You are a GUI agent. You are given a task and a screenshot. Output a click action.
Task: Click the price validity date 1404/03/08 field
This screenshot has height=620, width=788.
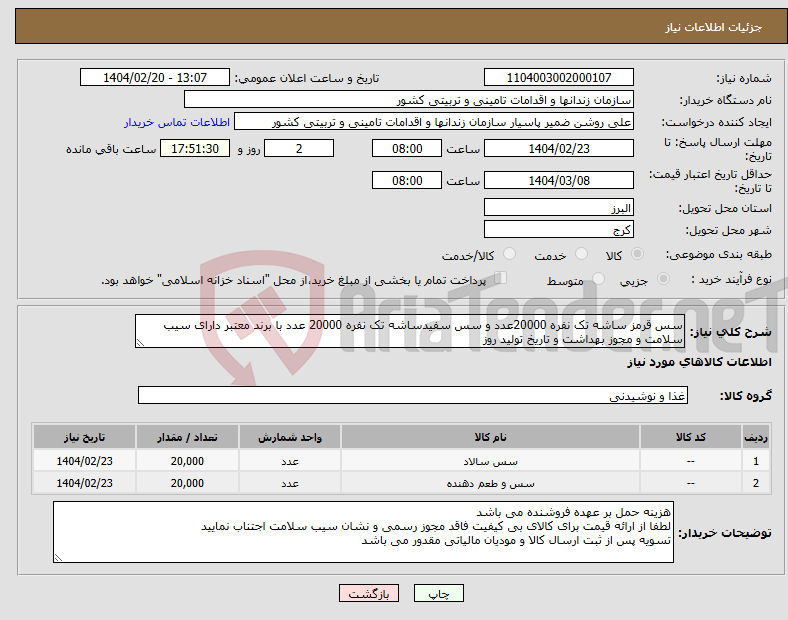click(x=559, y=180)
